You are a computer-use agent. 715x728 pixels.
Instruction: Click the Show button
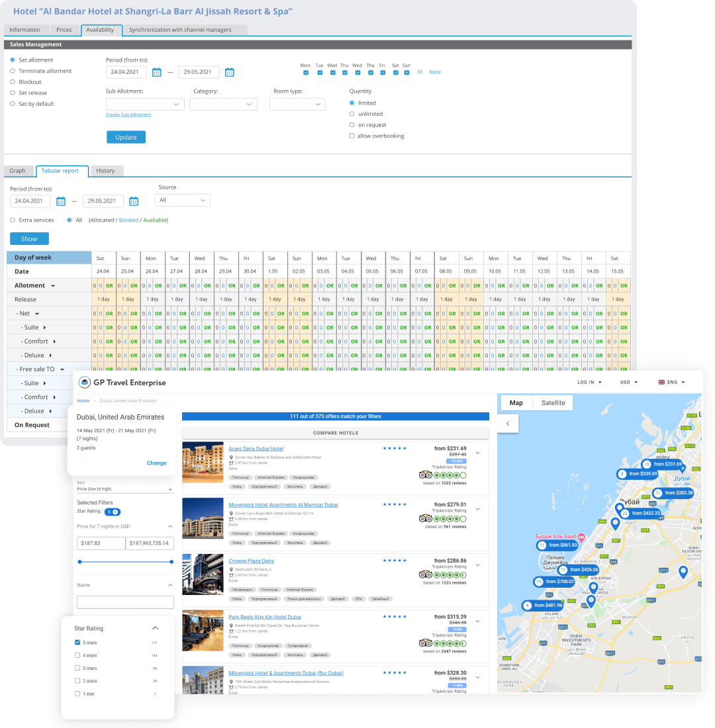pos(29,239)
